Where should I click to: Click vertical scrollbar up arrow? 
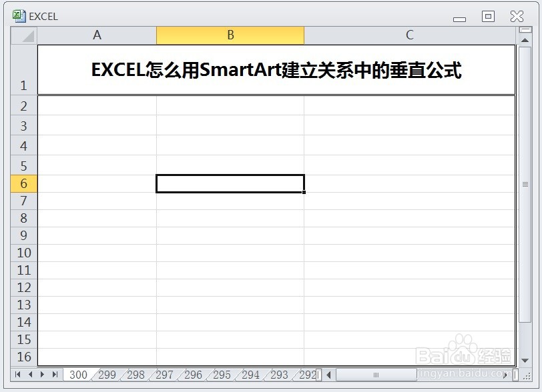click(x=525, y=41)
